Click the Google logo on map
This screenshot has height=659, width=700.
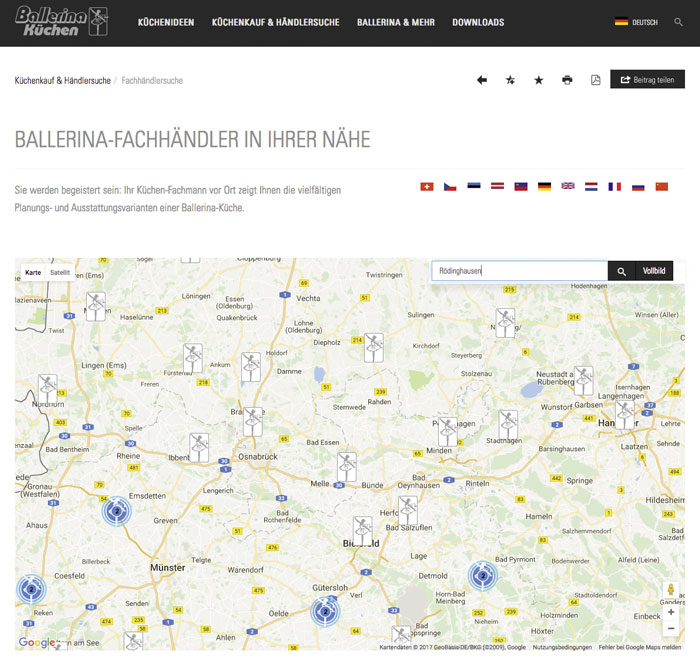tap(37, 642)
